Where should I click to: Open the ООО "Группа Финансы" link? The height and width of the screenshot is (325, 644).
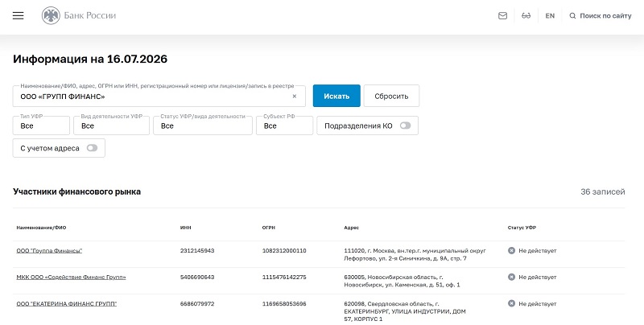point(49,251)
